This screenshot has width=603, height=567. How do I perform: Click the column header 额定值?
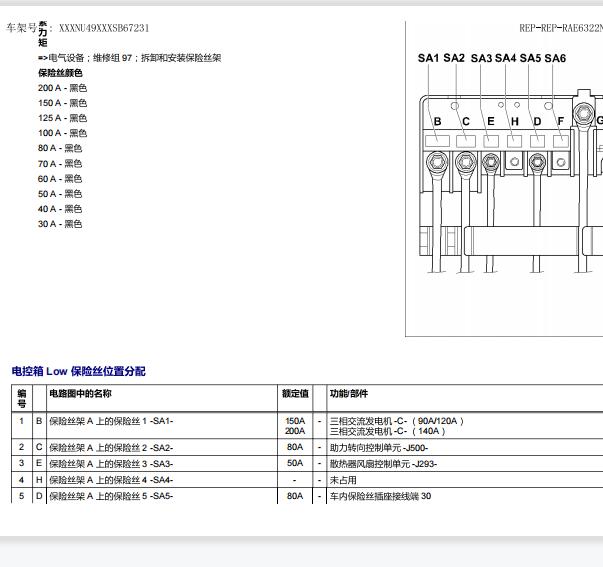(295, 393)
